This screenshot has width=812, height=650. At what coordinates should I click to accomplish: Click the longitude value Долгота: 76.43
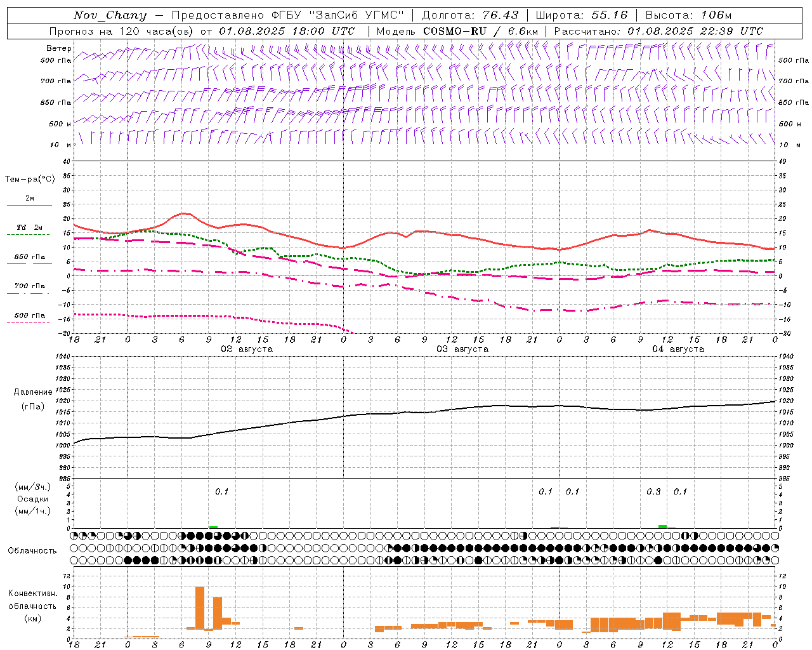[470, 15]
